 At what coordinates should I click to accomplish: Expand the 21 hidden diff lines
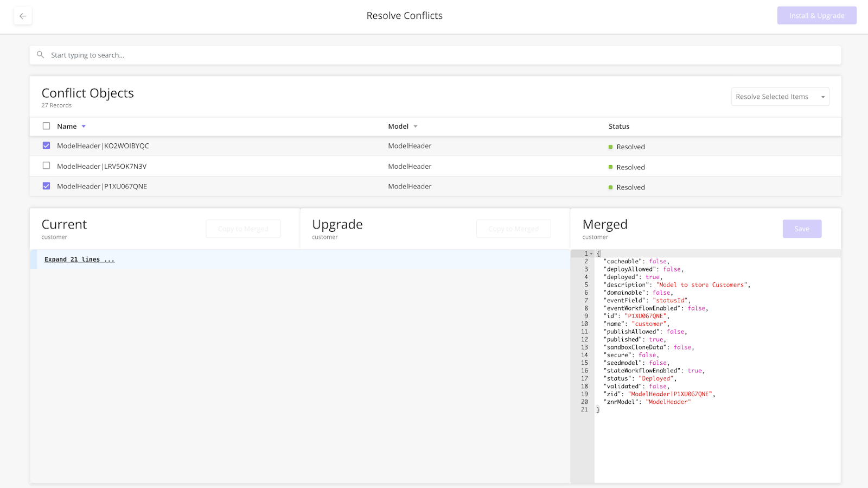[79, 259]
